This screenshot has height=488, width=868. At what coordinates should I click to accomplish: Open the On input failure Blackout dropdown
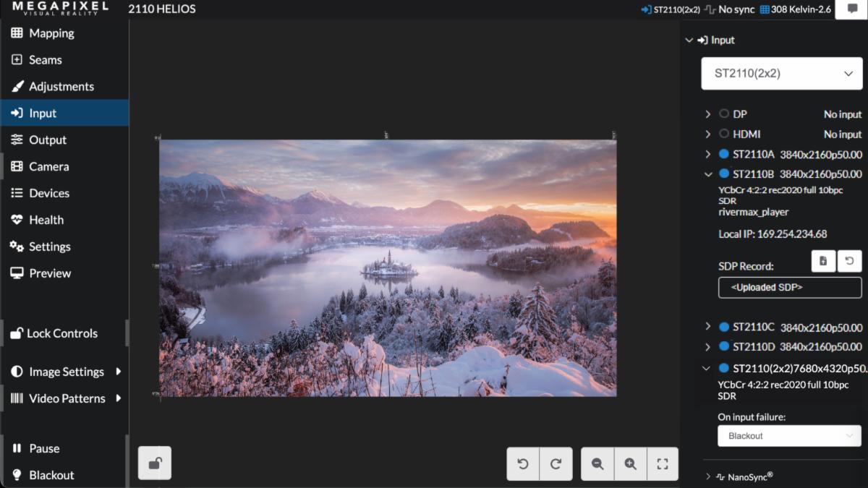click(x=789, y=436)
